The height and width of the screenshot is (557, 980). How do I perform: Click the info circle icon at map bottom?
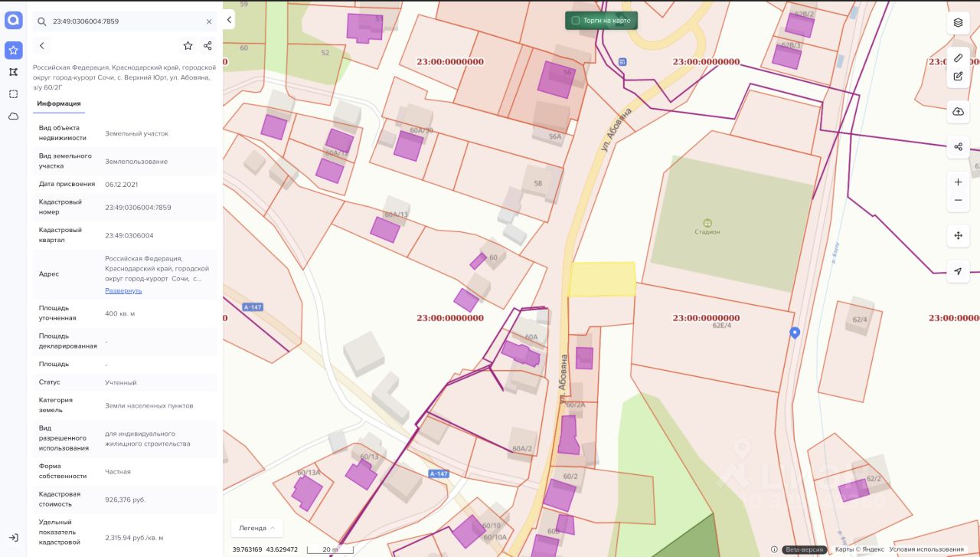[774, 549]
